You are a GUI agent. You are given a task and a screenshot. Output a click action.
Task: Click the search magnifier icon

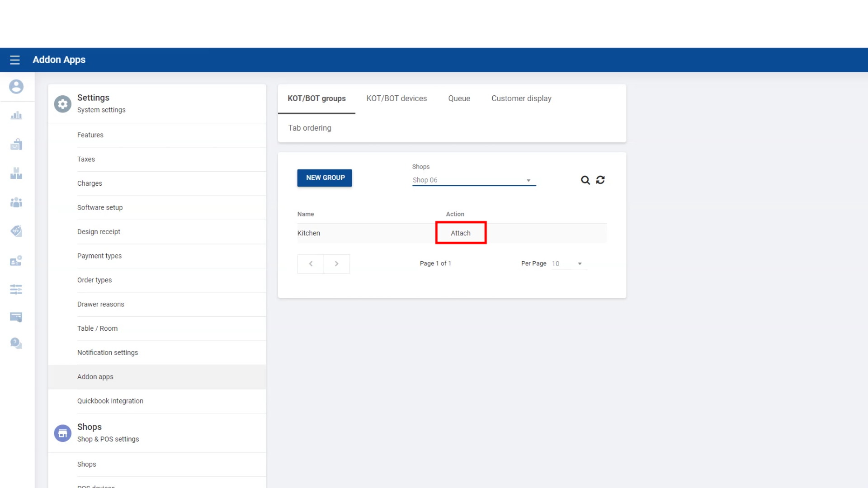pyautogui.click(x=585, y=180)
